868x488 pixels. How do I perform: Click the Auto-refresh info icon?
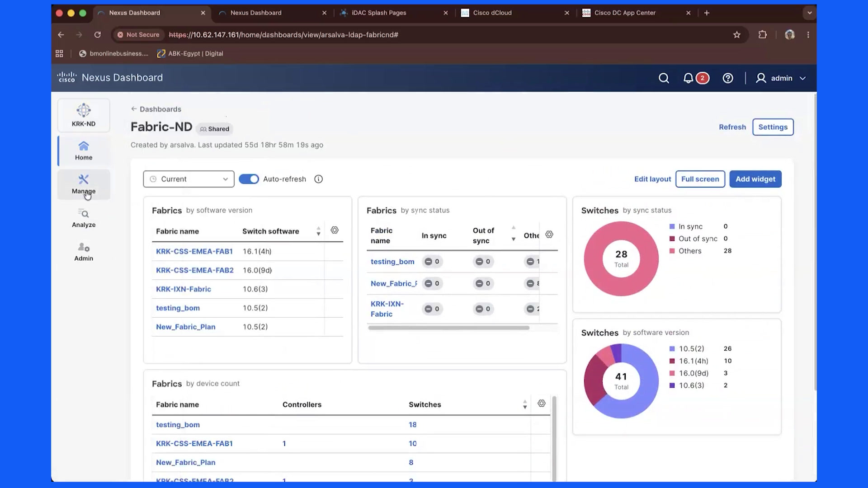tap(318, 179)
